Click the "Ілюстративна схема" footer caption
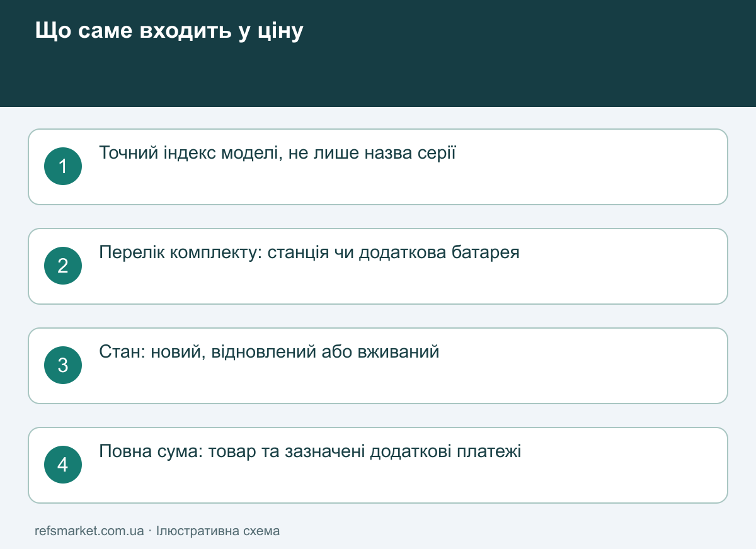This screenshot has height=549, width=756. coord(218,531)
